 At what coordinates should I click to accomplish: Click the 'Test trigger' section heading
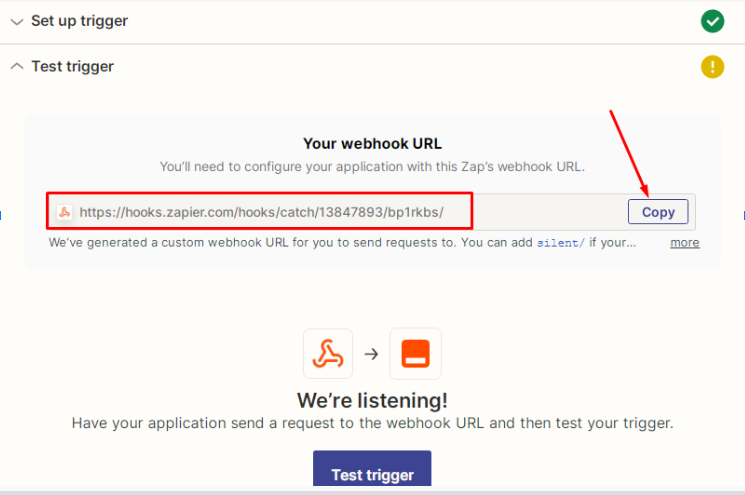pos(73,67)
